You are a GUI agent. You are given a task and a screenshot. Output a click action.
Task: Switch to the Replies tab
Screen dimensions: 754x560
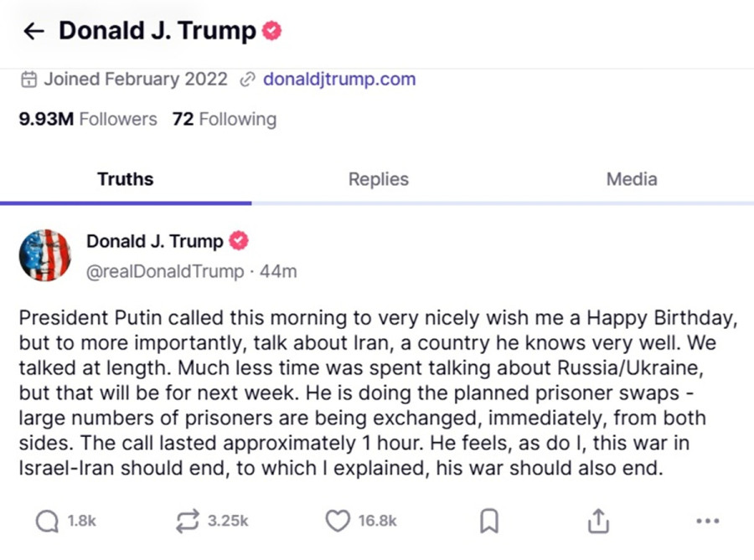pyautogui.click(x=378, y=178)
